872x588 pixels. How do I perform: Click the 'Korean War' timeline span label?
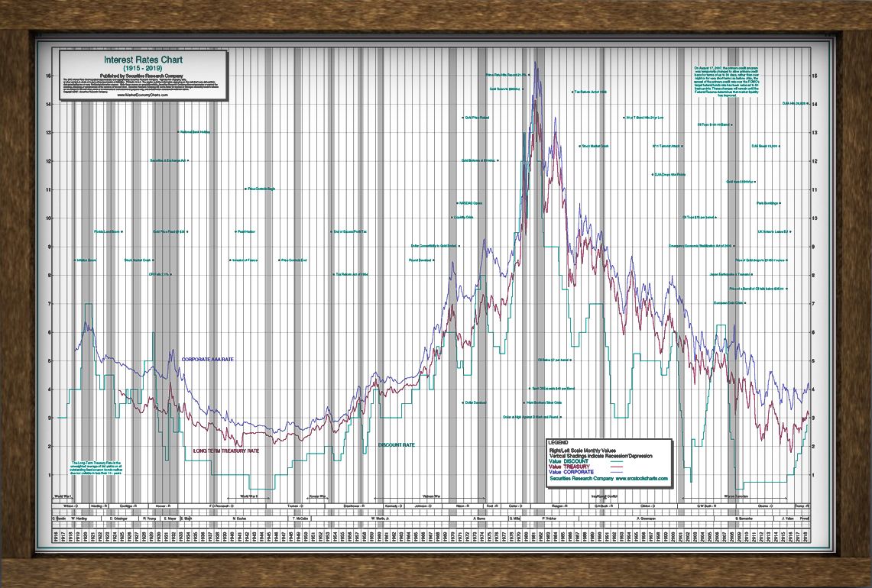click(x=318, y=496)
